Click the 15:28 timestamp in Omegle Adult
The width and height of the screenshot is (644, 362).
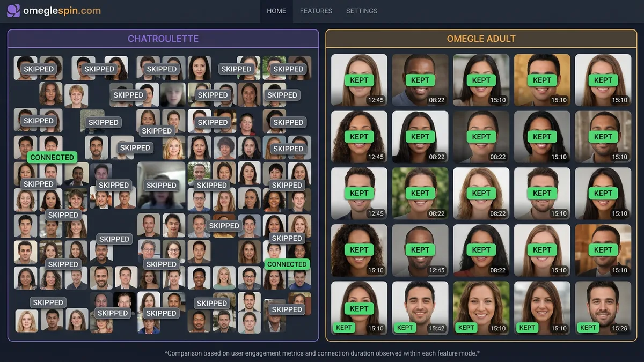tap(620, 328)
